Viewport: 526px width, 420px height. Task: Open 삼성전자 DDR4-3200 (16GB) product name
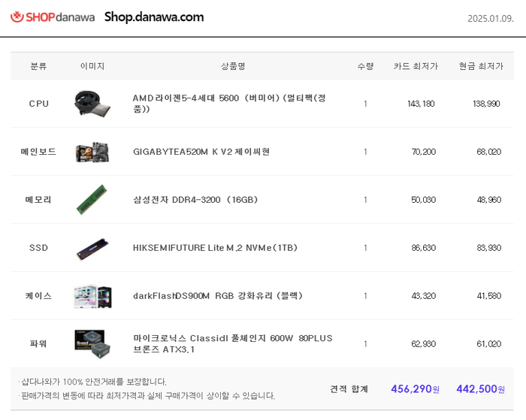(x=195, y=200)
